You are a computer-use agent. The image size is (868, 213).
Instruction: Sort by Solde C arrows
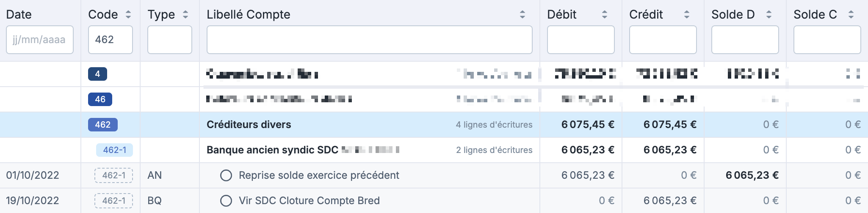pos(851,15)
